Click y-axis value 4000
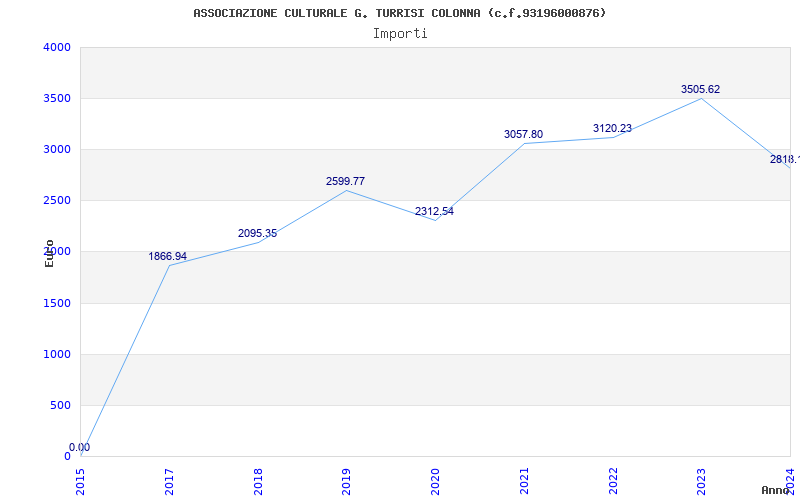Screen dimensions: 800x500 coord(57,47)
